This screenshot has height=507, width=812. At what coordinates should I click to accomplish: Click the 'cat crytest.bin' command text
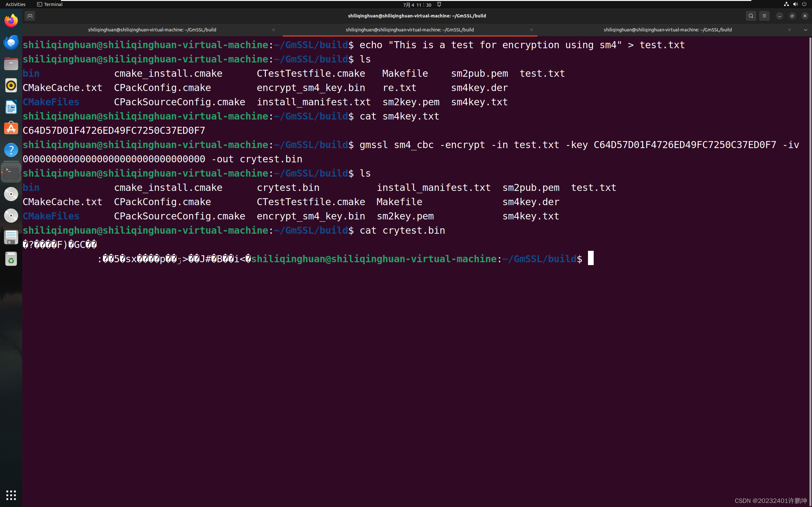(x=402, y=231)
